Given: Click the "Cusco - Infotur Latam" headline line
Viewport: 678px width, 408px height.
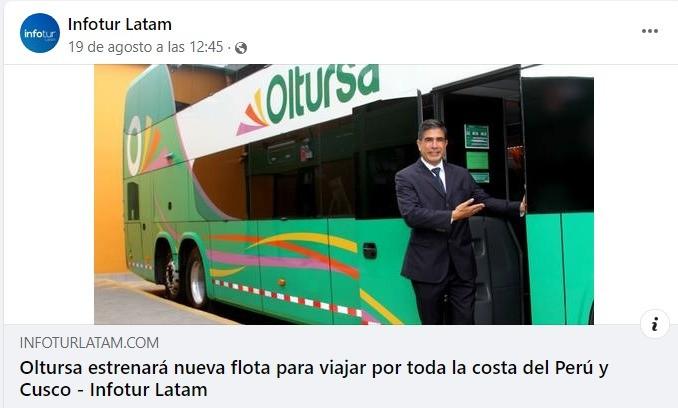Looking at the screenshot, I should pyautogui.click(x=113, y=390).
